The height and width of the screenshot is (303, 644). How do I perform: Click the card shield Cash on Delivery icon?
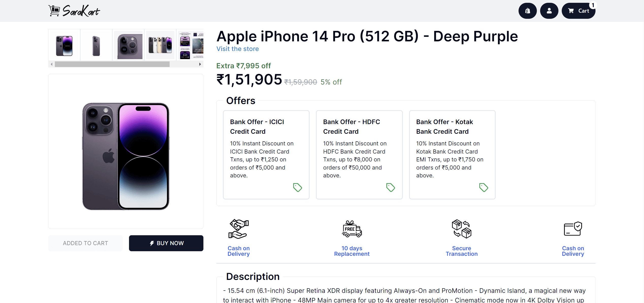[573, 229]
